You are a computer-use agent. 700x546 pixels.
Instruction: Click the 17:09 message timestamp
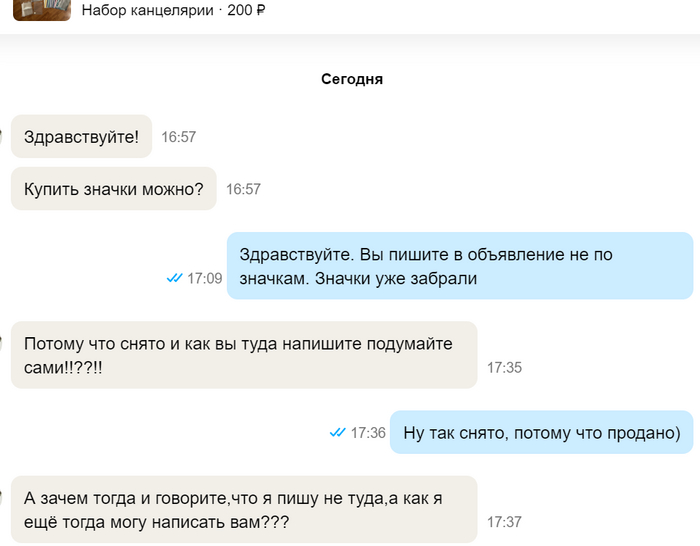pos(204,278)
